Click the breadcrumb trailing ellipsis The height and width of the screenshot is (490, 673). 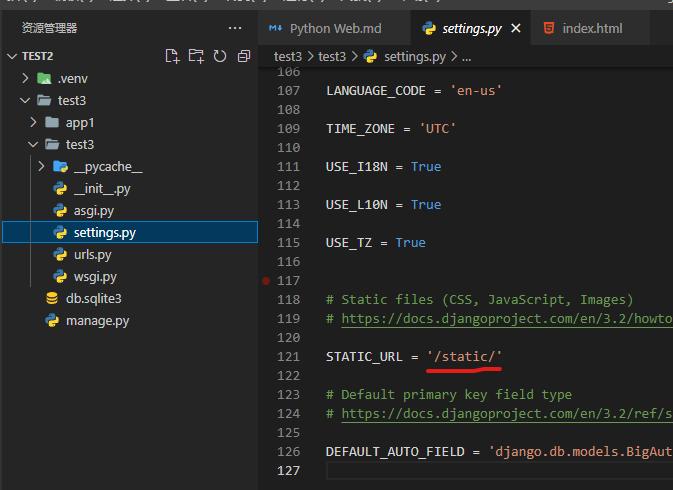pyautogui.click(x=467, y=57)
